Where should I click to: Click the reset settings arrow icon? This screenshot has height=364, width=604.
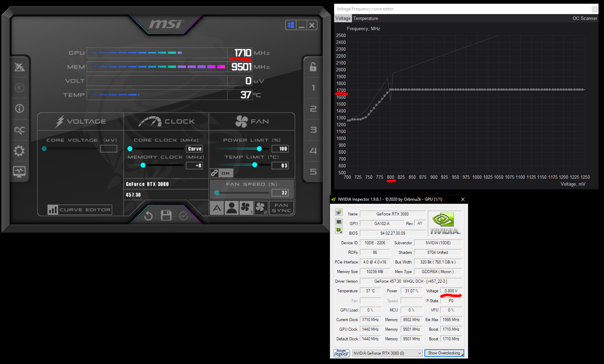click(x=148, y=216)
